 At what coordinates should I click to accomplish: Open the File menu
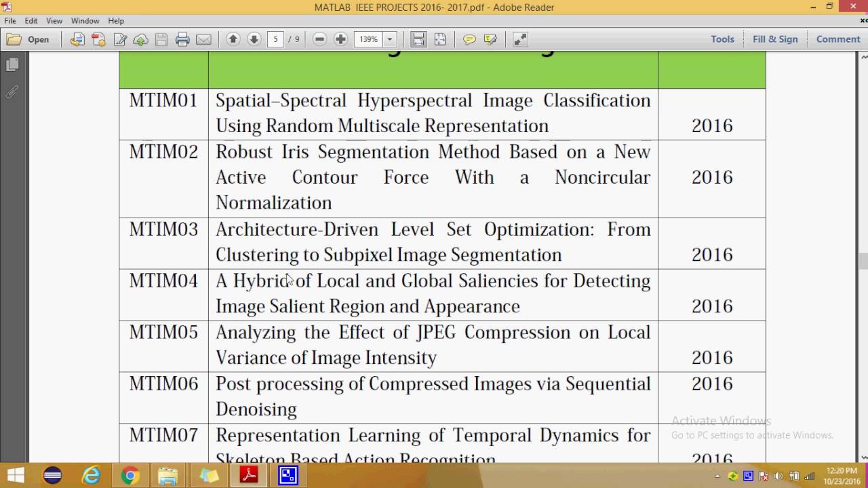click(10, 21)
